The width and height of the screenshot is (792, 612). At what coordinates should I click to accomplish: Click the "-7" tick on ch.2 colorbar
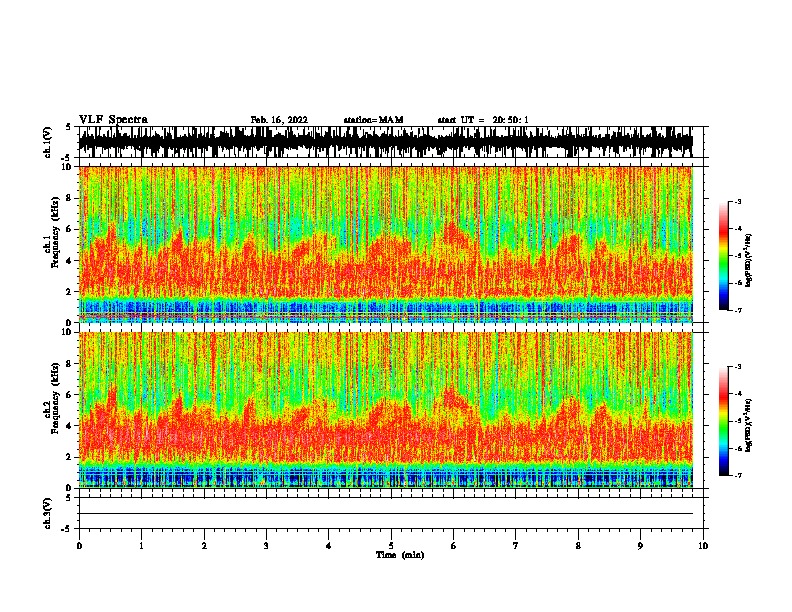click(737, 475)
